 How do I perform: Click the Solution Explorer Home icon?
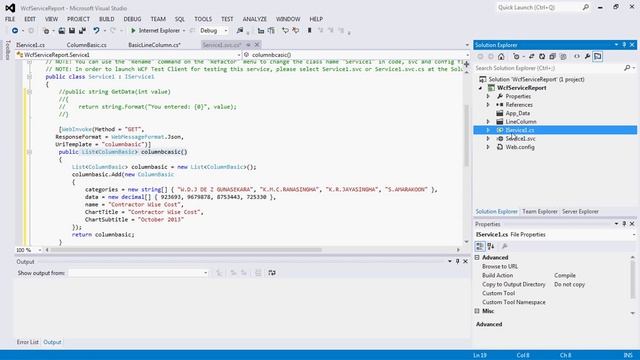pos(501,57)
